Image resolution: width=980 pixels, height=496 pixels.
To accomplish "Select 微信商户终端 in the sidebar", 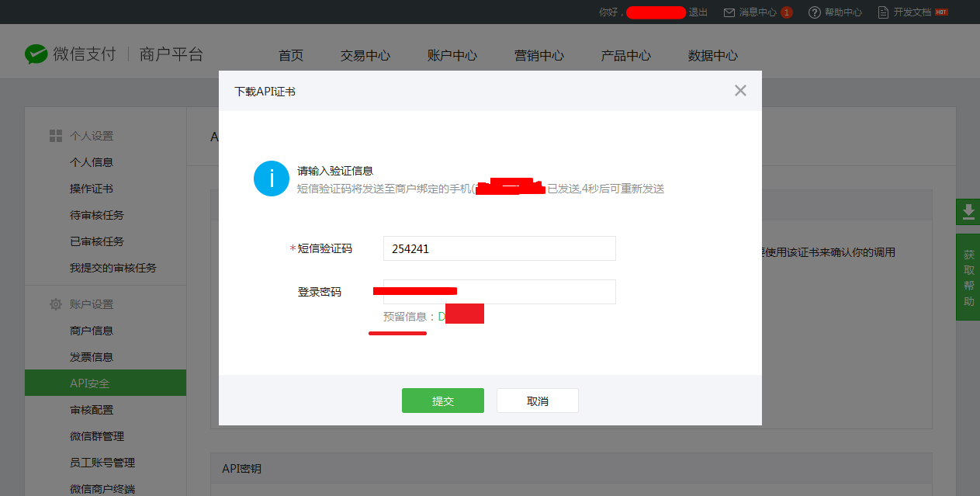I will click(x=102, y=489).
